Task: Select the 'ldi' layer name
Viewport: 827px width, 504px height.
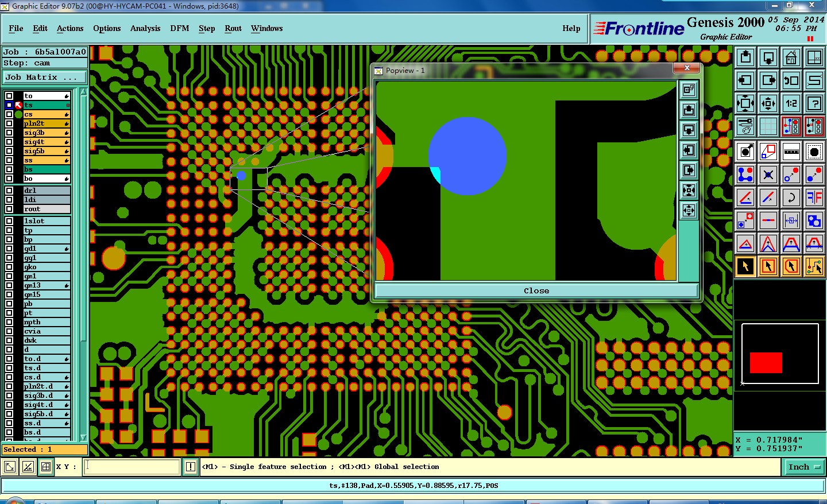Action: (x=47, y=200)
